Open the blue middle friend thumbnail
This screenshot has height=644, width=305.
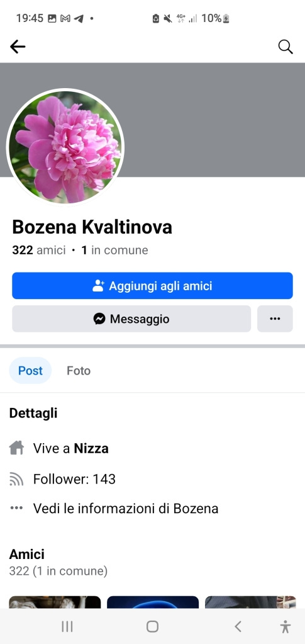click(153, 602)
